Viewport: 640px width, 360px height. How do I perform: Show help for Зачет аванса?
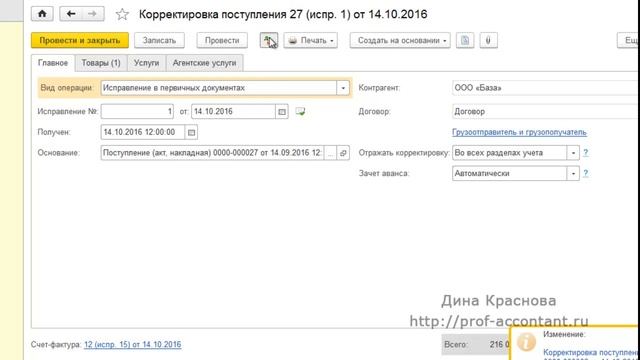(586, 173)
